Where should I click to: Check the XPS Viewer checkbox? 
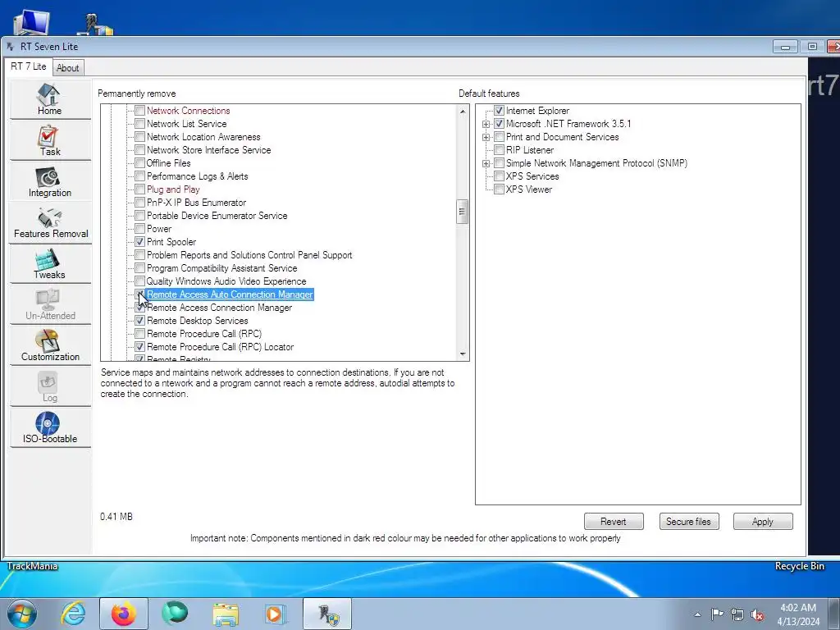pos(500,189)
